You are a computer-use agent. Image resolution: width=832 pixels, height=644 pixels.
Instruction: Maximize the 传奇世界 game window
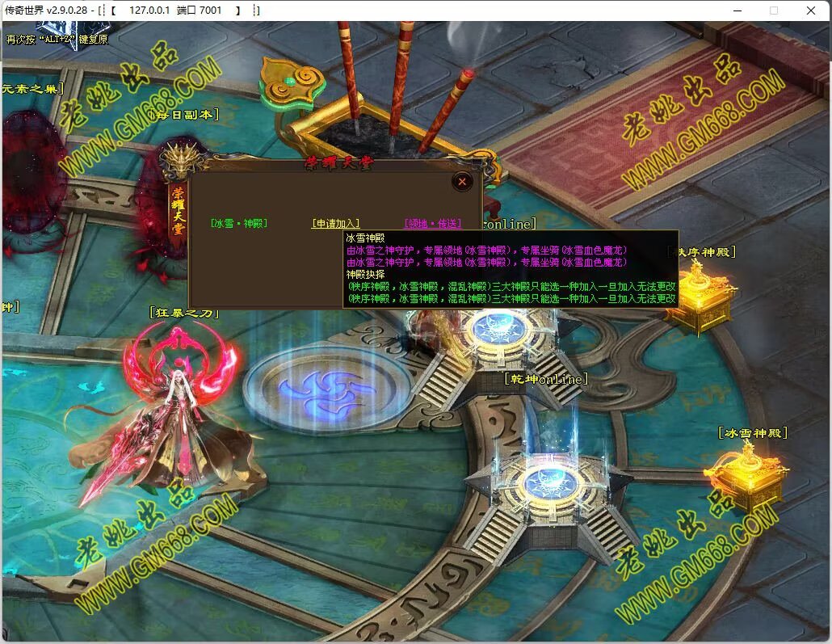[773, 11]
